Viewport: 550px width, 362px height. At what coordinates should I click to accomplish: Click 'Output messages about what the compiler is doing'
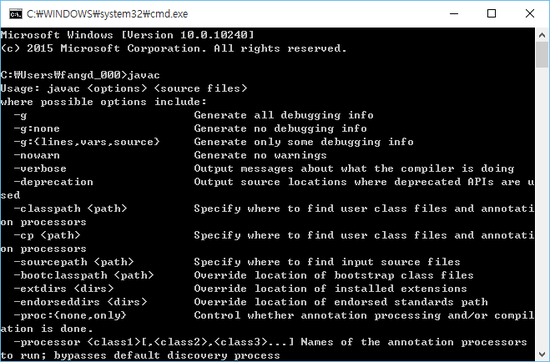[x=354, y=168]
